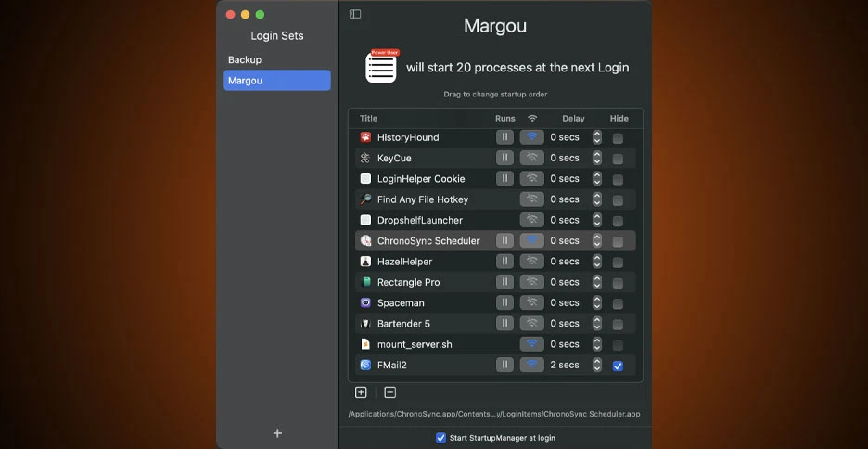Screen dimensions: 868x449
Task: Toggle Wi-Fi requirement for mount_server.sh
Action: pos(532,344)
